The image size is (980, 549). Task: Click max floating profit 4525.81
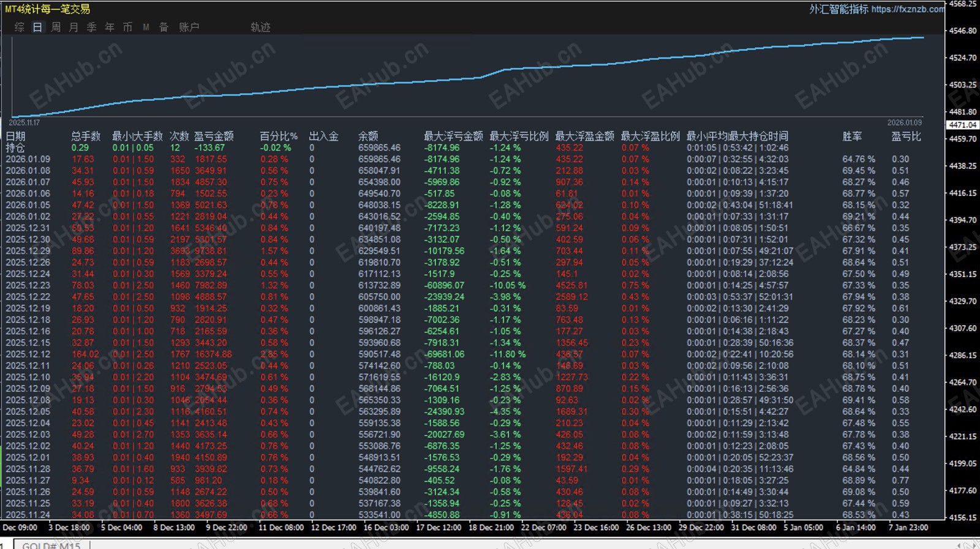tap(571, 285)
